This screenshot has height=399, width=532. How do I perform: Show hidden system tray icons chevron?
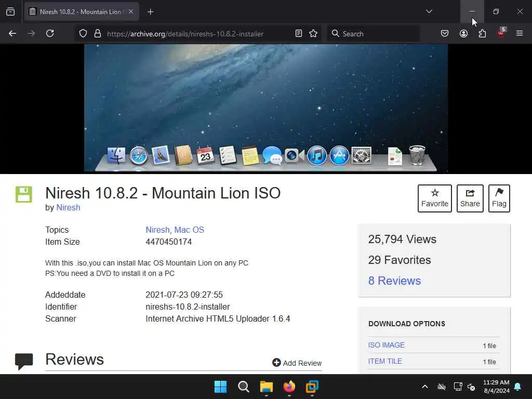pyautogui.click(x=425, y=387)
